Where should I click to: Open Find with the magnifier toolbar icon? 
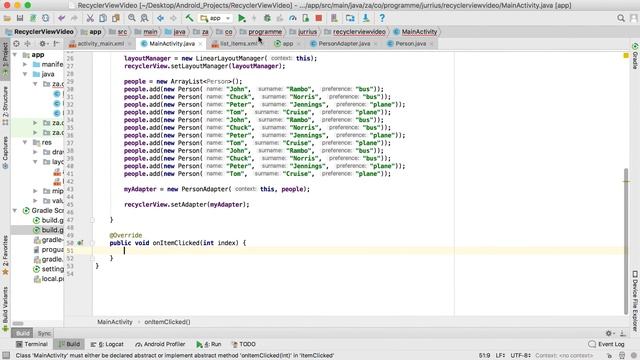click(x=131, y=18)
